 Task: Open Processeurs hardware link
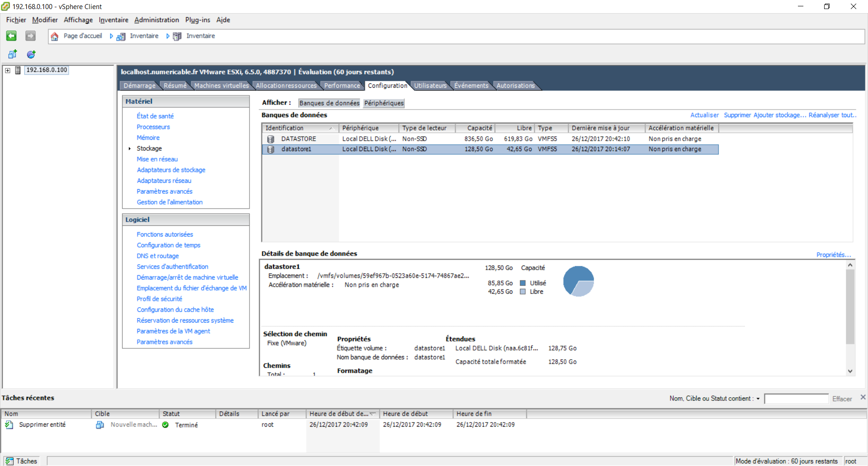pyautogui.click(x=153, y=127)
